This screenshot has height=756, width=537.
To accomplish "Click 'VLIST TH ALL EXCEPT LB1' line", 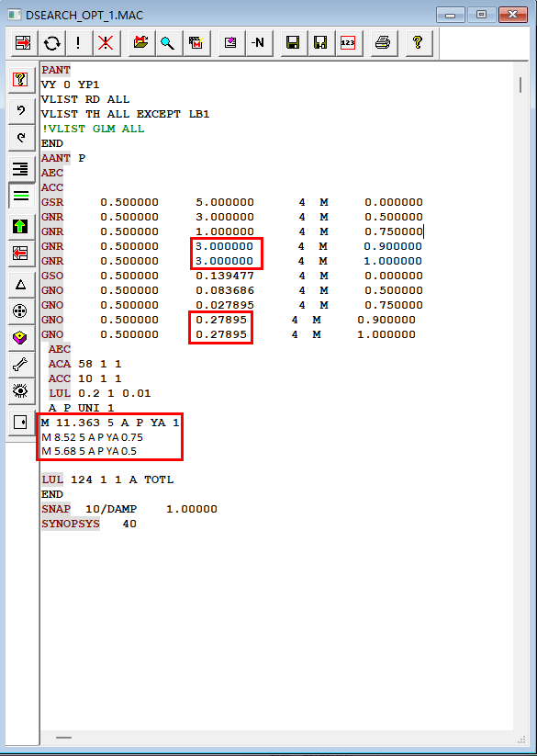I will tap(125, 114).
